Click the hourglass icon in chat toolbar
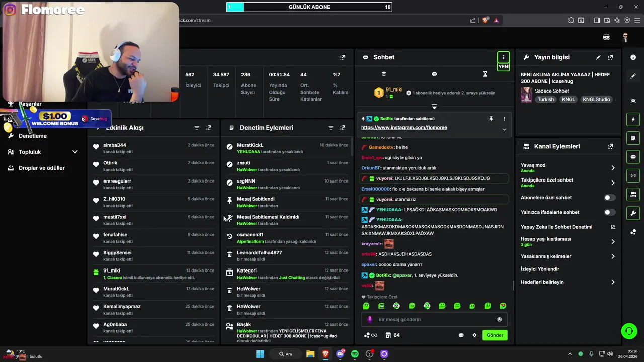 [485, 74]
